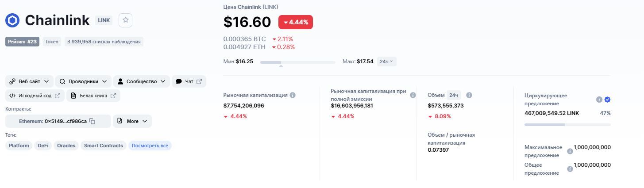The width and height of the screenshot is (644, 188).
Task: Expand the Веб-сайт dropdown
Action: [x=29, y=81]
